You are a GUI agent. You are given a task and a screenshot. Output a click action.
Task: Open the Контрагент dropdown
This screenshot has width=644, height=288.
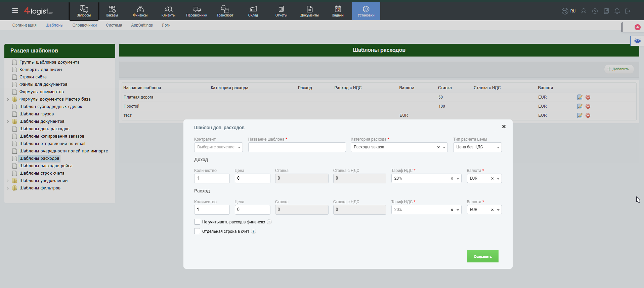pos(218,147)
